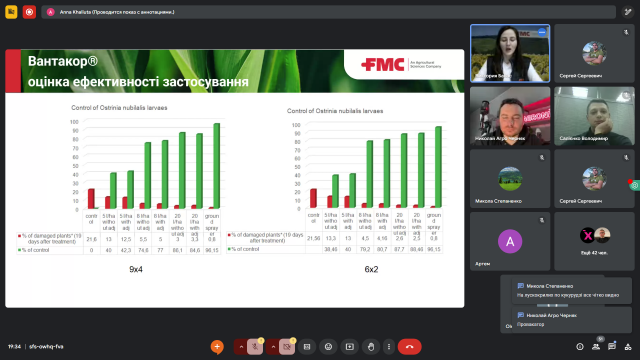Leave call with red hang-up button
The height and width of the screenshot is (360, 640).
(x=409, y=347)
